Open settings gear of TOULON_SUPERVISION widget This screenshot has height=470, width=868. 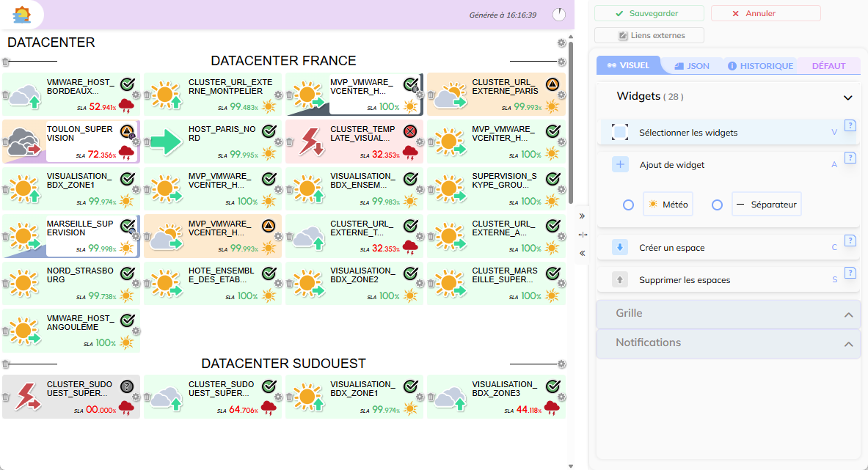coord(136,142)
